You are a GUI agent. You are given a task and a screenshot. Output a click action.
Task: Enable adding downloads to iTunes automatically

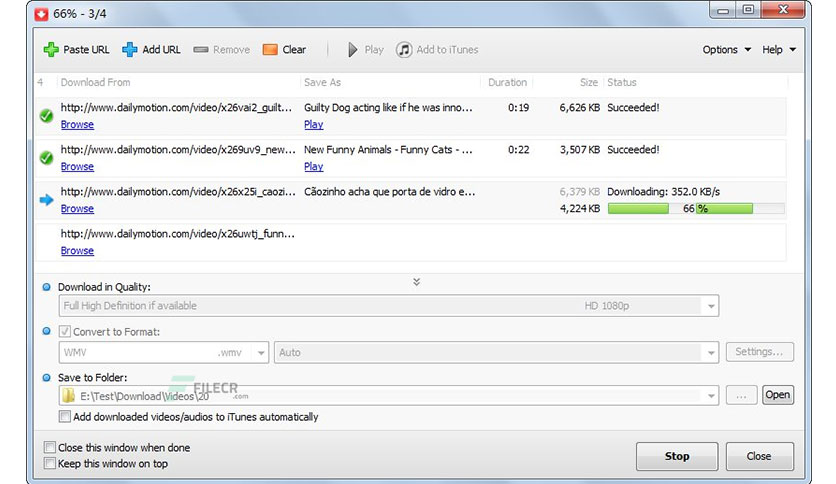[x=65, y=416]
